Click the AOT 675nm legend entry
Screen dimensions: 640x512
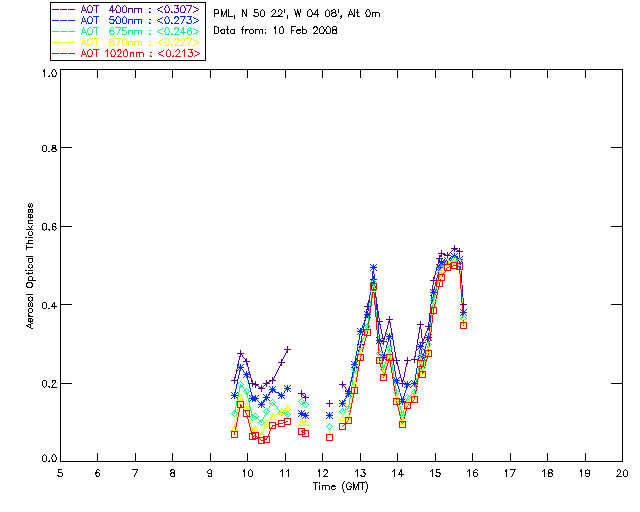tap(126, 31)
